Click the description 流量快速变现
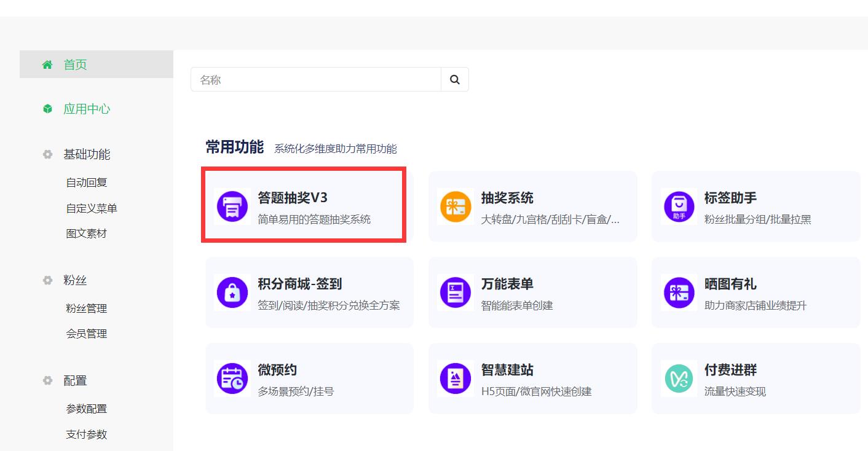Screen dimensions: 868x451 click(x=735, y=391)
